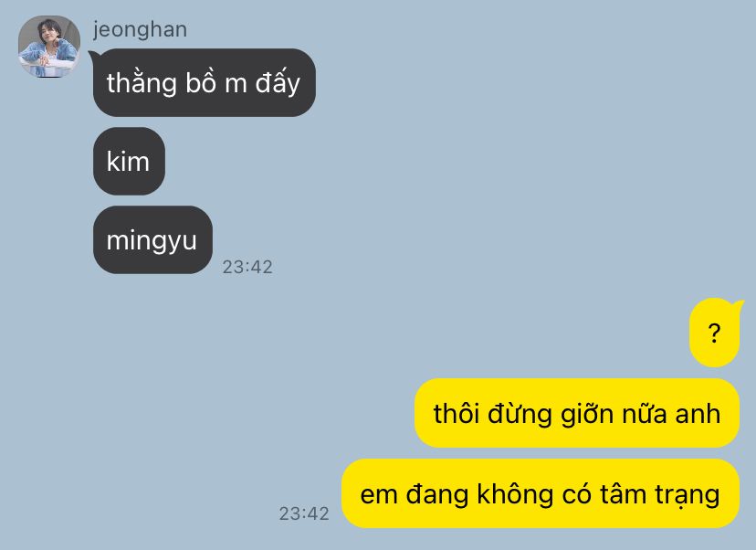Viewport: 756px width, 550px height.
Task: Click the 23:42 timestamp beside the last yellow message
Action: [x=304, y=513]
